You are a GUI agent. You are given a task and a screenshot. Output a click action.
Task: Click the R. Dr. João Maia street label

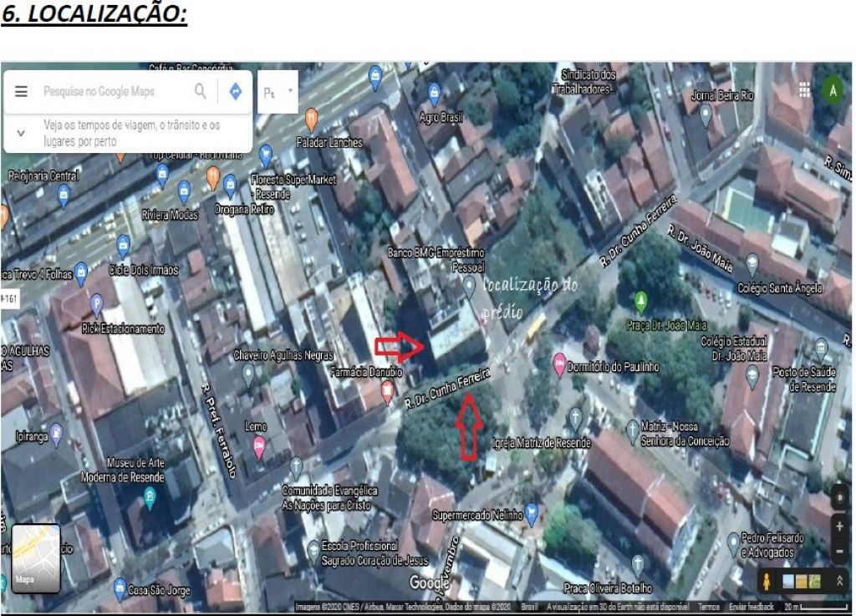pos(700,249)
